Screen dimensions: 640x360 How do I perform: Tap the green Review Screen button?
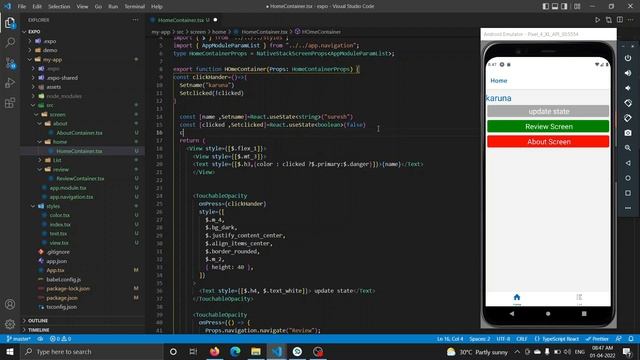click(x=548, y=127)
